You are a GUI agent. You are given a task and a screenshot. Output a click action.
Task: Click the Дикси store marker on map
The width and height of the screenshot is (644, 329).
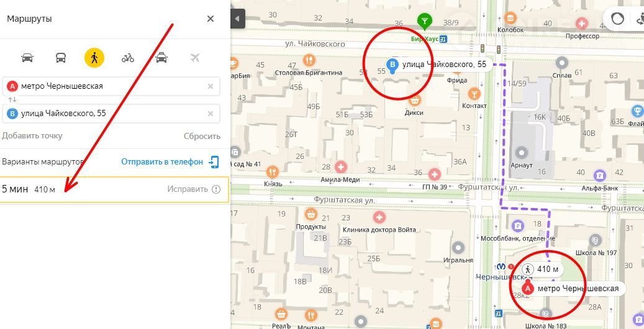coord(414,99)
